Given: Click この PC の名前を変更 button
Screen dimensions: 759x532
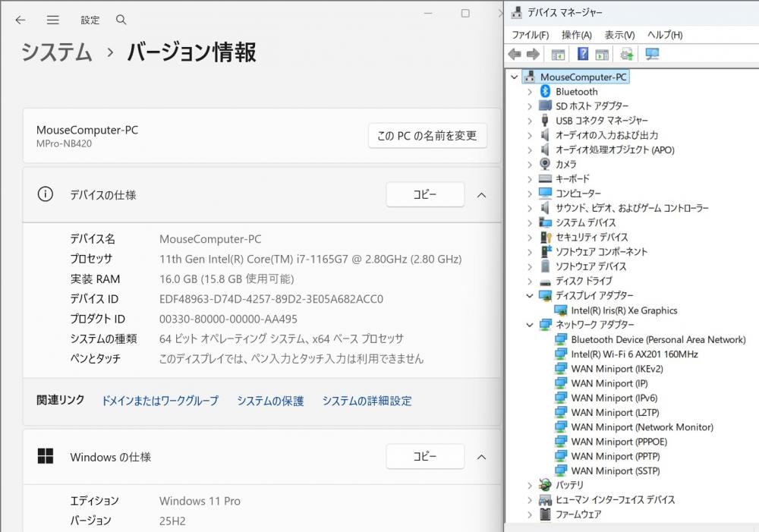Looking at the screenshot, I should point(427,136).
